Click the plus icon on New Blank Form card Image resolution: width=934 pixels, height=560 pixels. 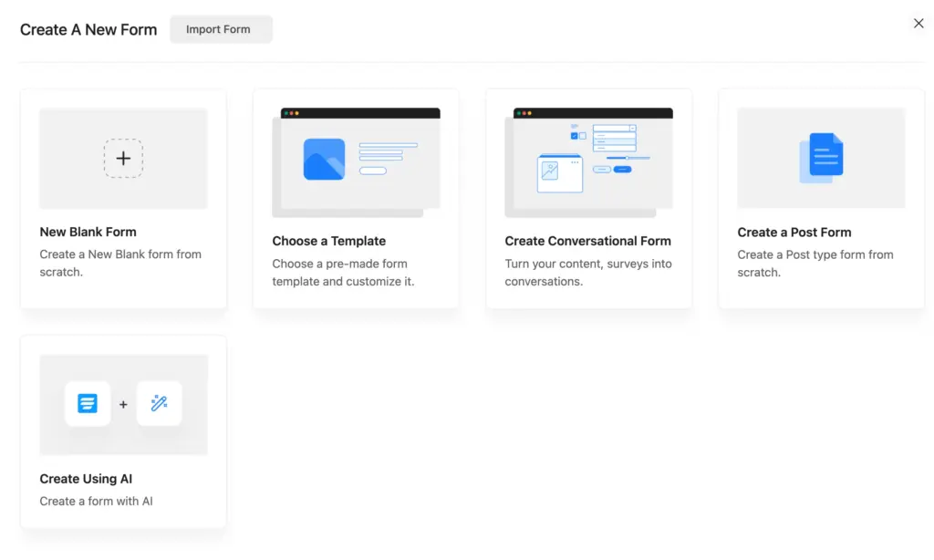click(x=123, y=158)
